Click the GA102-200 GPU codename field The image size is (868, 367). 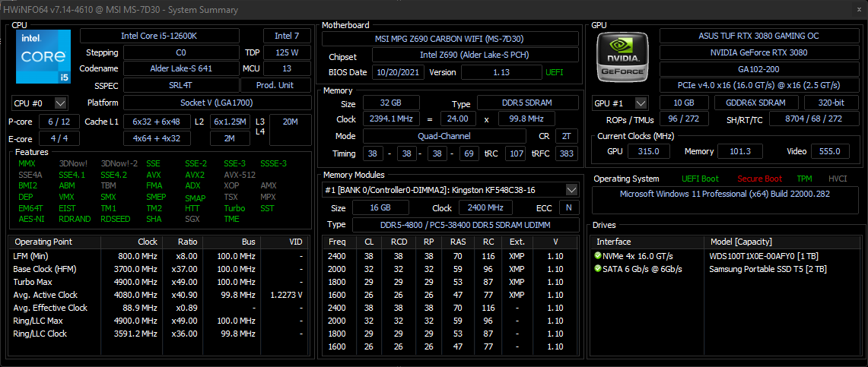click(758, 69)
